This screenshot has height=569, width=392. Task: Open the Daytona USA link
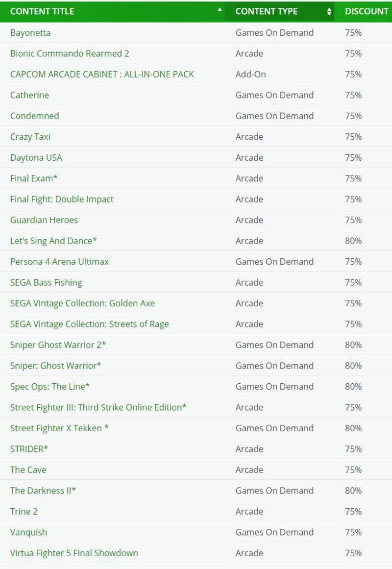(36, 158)
